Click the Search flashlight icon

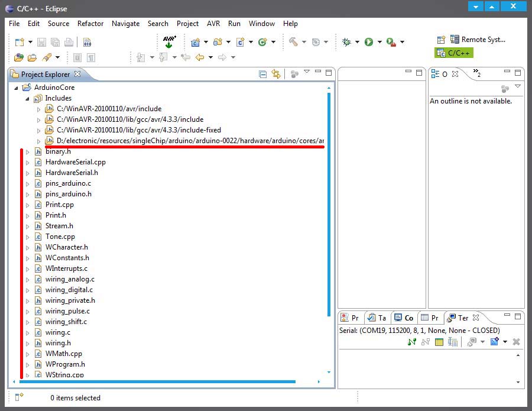point(47,57)
